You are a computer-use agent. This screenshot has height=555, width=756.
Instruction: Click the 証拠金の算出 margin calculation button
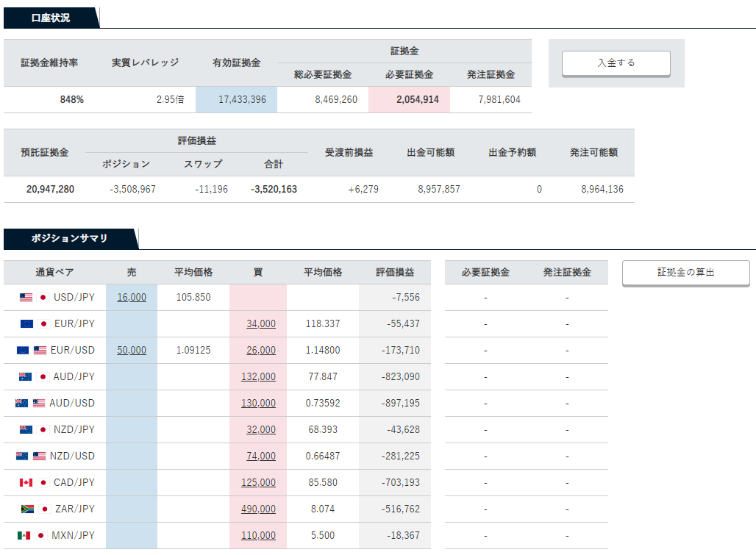coord(685,273)
